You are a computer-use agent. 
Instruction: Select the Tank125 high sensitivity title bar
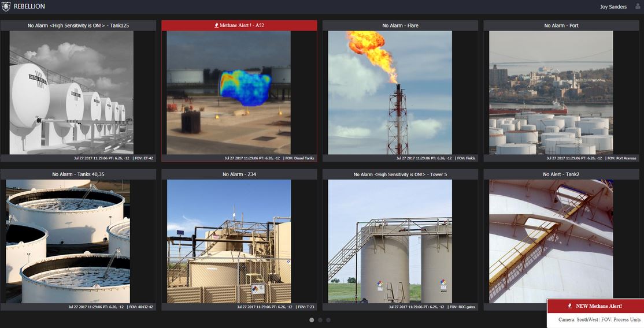(x=78, y=25)
